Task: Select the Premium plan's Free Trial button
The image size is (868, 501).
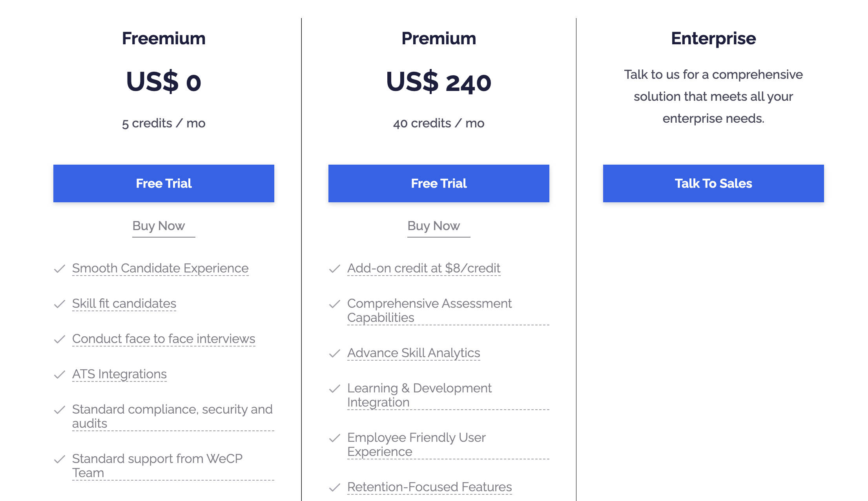Action: 438,183
